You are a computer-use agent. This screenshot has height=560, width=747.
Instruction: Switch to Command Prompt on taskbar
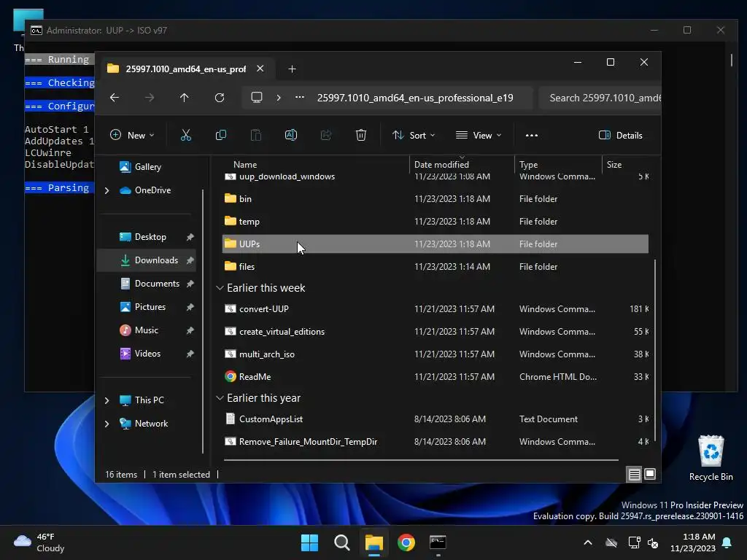click(438, 542)
